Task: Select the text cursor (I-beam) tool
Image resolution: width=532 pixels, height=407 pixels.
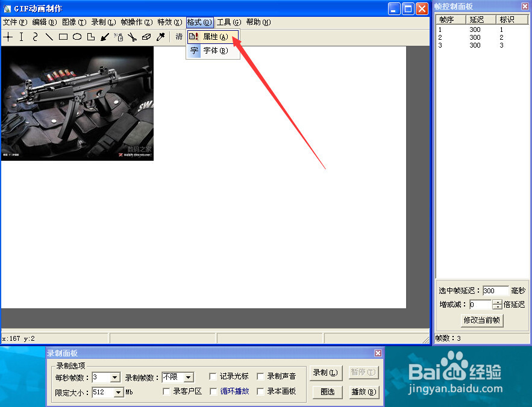Action: pyautogui.click(x=21, y=37)
